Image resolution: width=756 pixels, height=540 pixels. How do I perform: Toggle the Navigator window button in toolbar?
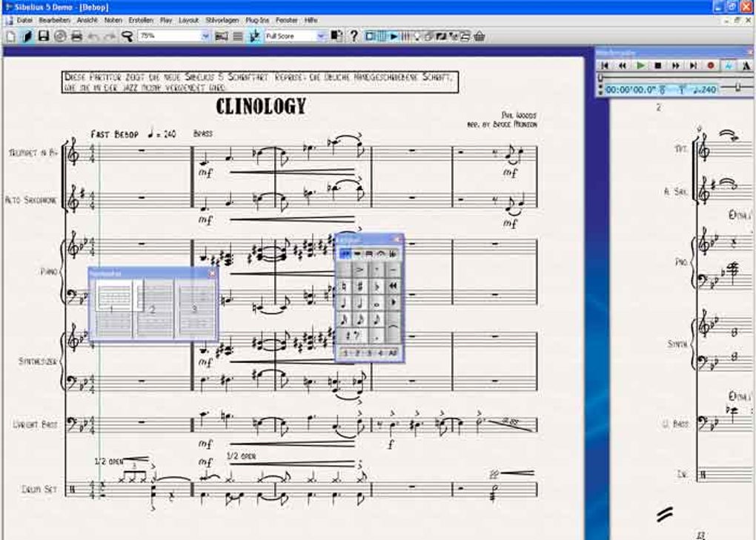click(x=371, y=36)
